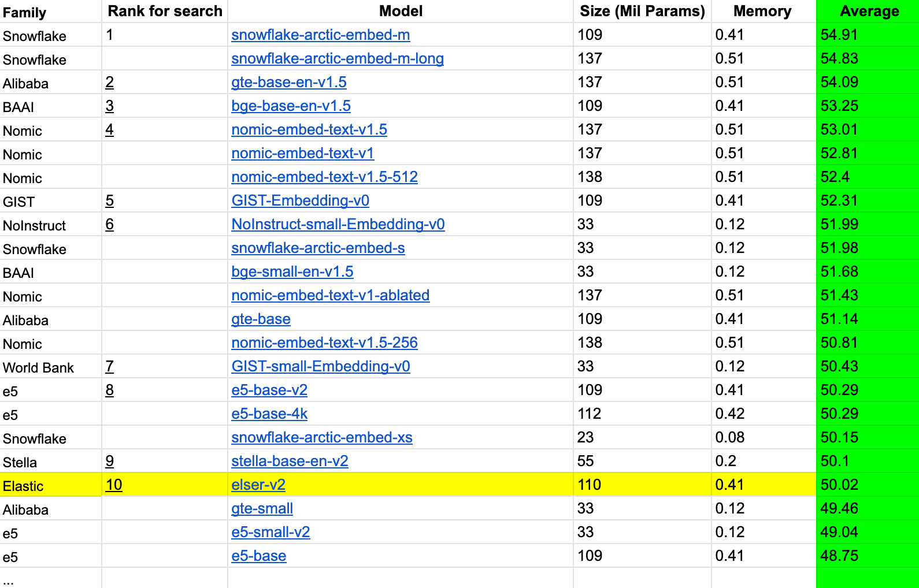Click rank 4 link for Nomic
This screenshot has height=588, width=919.
tap(110, 130)
